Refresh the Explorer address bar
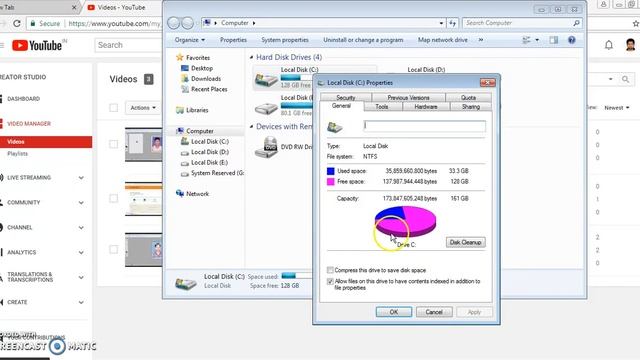Image resolution: width=640 pixels, height=360 pixels. [452, 23]
